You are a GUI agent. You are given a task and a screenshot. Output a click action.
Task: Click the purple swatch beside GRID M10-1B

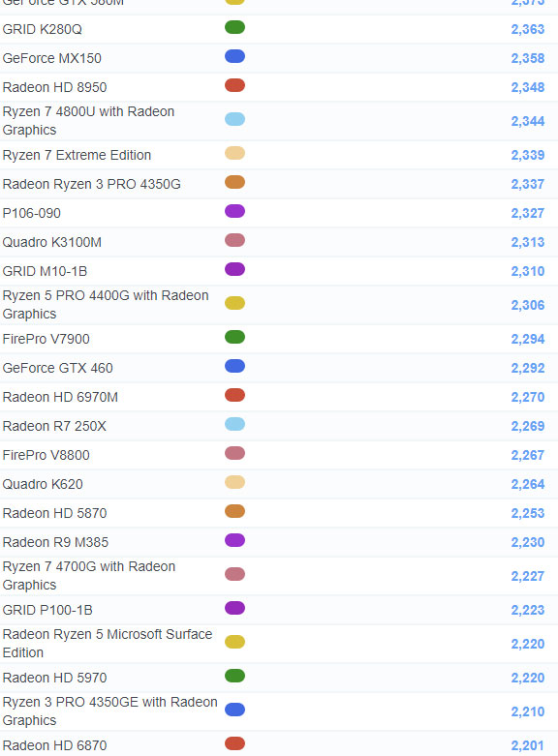234,269
